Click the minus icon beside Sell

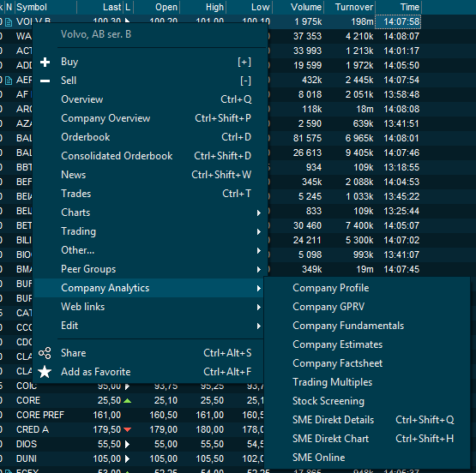tap(45, 81)
